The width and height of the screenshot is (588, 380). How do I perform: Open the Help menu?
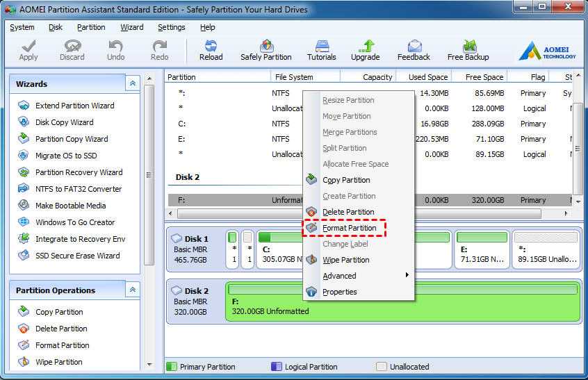207,27
